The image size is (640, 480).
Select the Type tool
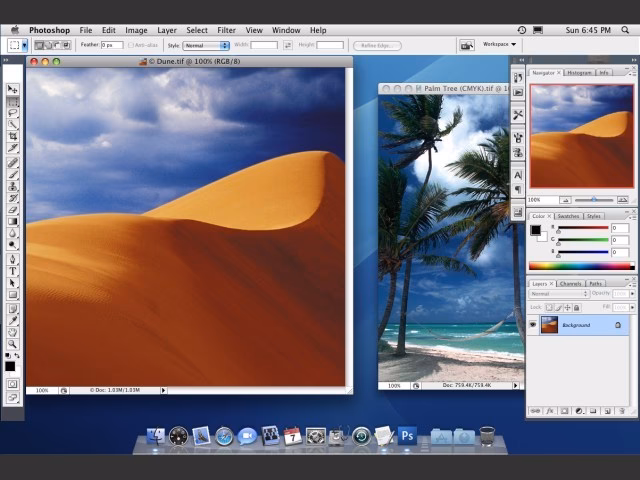(x=13, y=270)
